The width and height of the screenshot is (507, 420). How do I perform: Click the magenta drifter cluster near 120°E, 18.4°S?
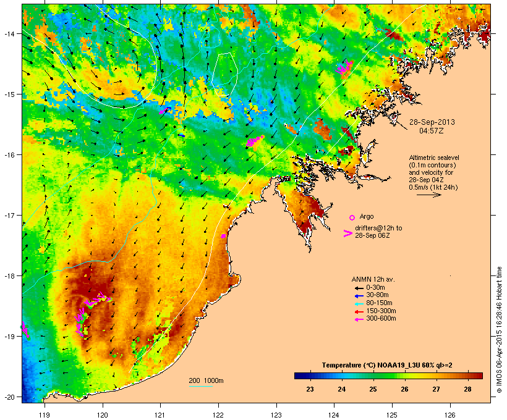click(98, 299)
